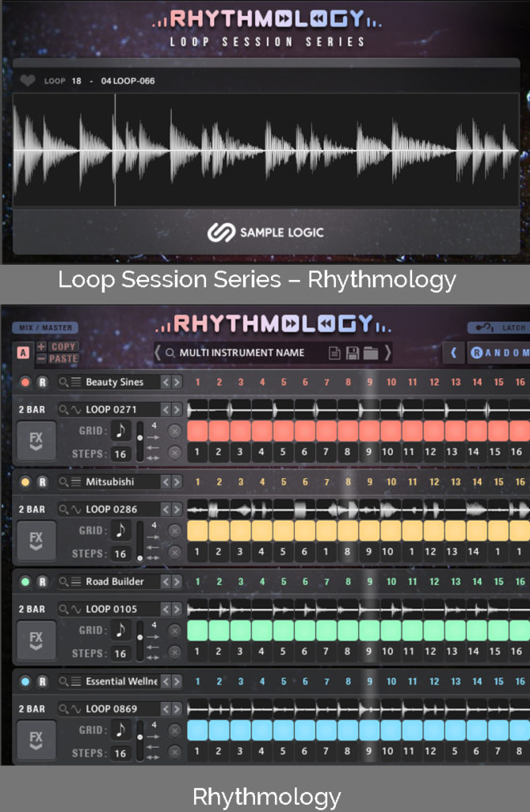Click the PASTE button
This screenshot has height=812, width=530.
tap(63, 358)
